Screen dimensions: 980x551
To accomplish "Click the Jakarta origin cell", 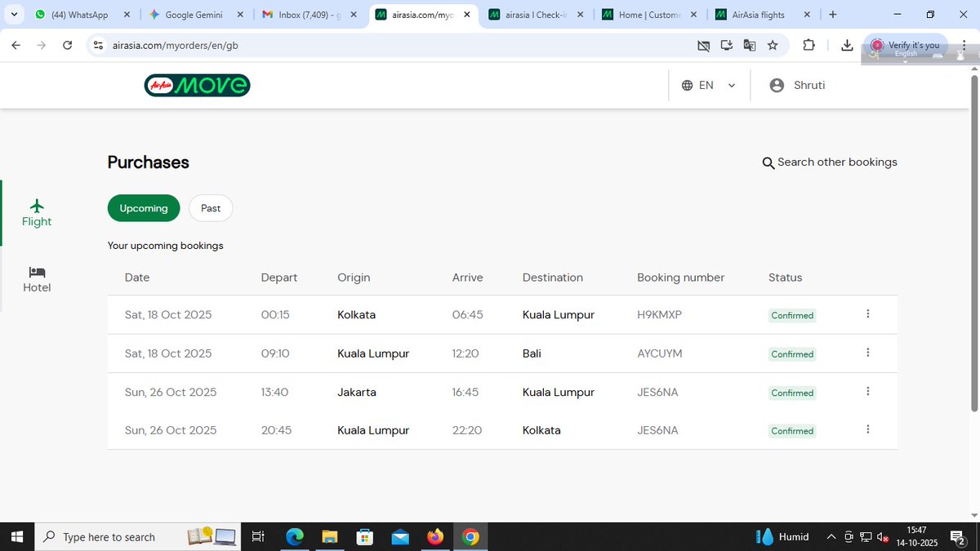I will (x=357, y=392).
